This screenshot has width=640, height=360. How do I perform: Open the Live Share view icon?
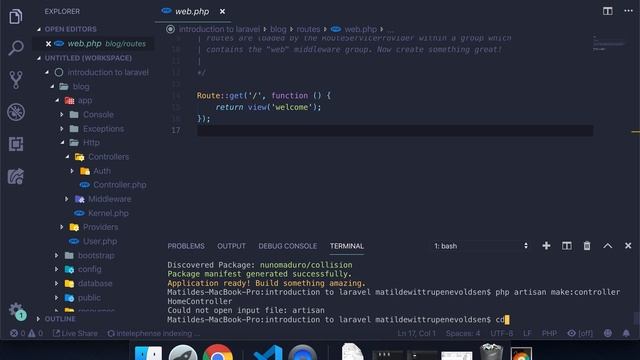coord(16,176)
